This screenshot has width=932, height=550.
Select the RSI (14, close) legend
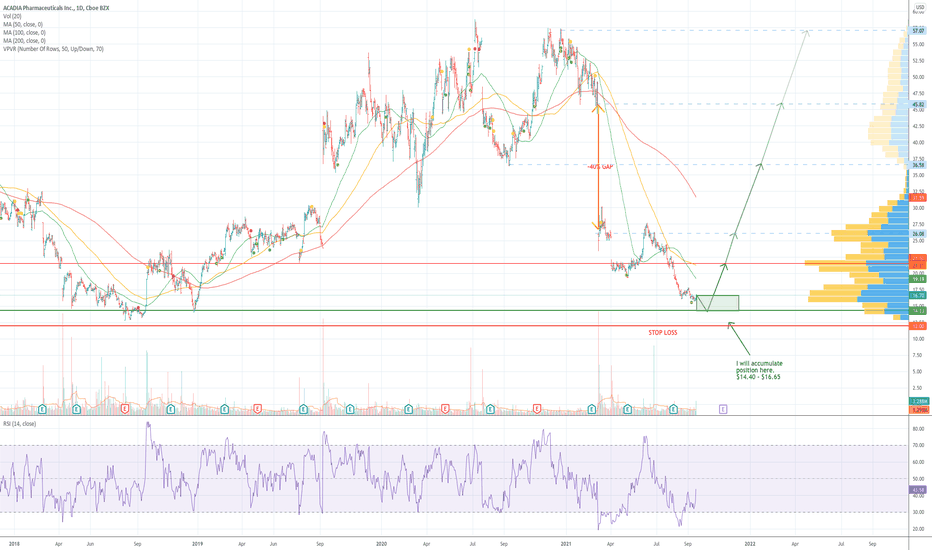tap(20, 424)
